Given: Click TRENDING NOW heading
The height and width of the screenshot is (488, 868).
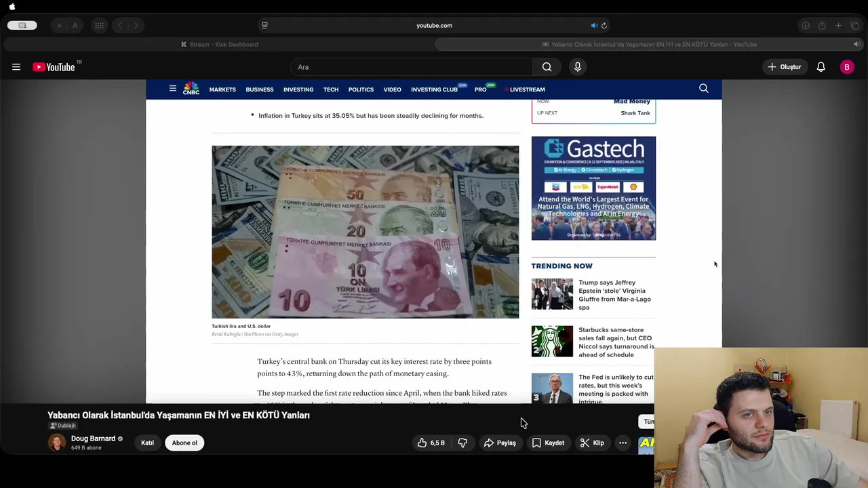Looking at the screenshot, I should pyautogui.click(x=561, y=266).
